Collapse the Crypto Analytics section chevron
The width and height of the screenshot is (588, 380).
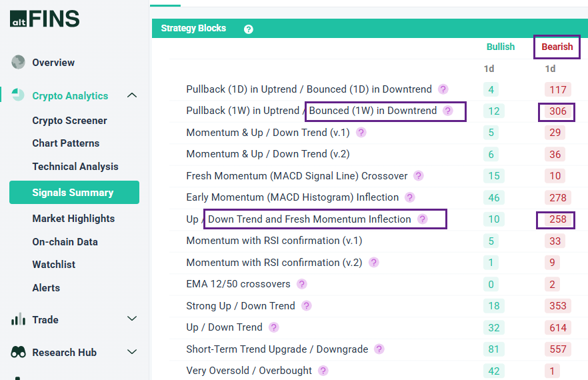click(x=132, y=95)
